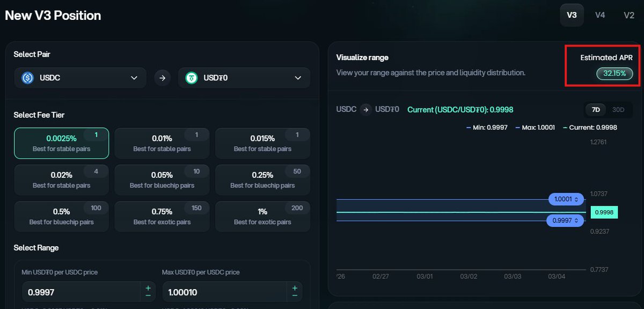Click the Current (USDC/USD₮0): 0.9998 label
Image resolution: width=644 pixels, height=309 pixels.
click(460, 110)
